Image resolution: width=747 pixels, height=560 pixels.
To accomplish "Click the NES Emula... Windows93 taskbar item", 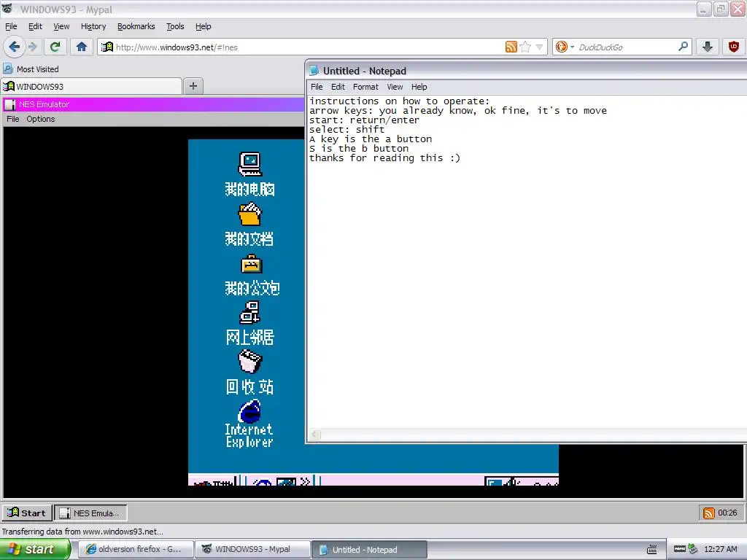I will coord(90,513).
